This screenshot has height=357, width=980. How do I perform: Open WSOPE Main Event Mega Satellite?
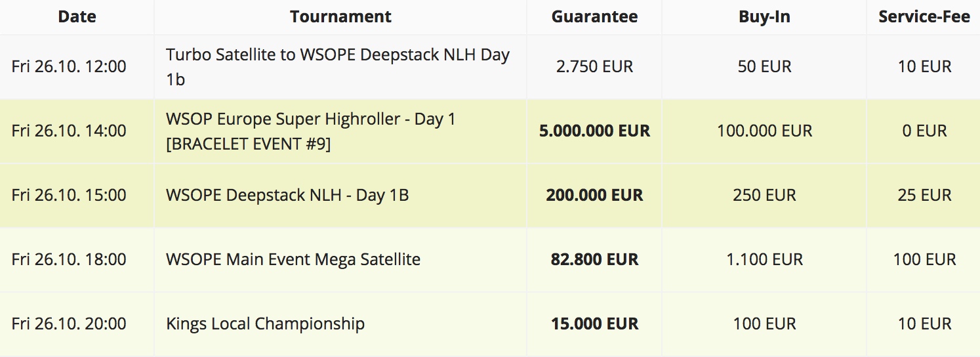pyautogui.click(x=293, y=260)
